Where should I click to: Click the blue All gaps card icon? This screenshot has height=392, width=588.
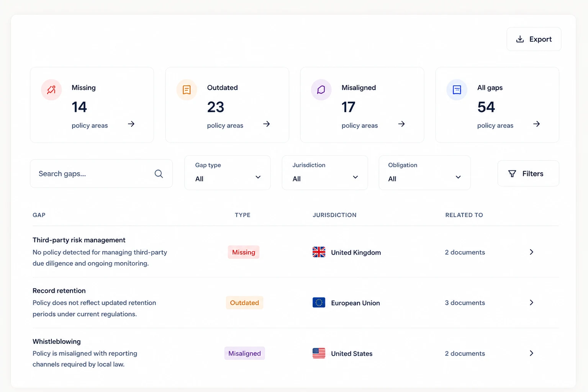[457, 90]
